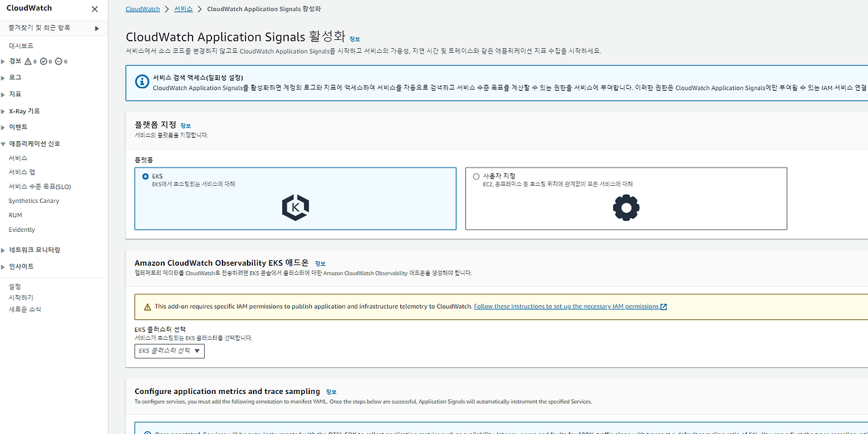This screenshot has width=868, height=434.
Task: Open the EKS 클러스터 선택 dropdown
Action: point(170,351)
